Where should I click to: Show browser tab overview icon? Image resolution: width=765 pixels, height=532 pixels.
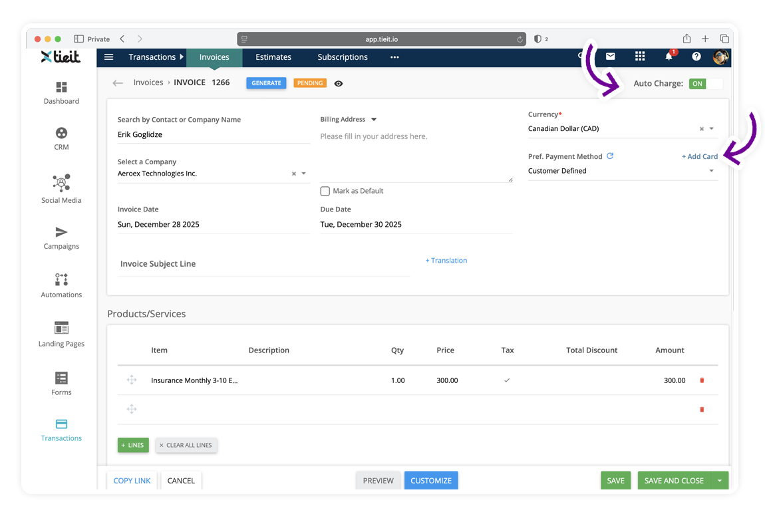724,39
